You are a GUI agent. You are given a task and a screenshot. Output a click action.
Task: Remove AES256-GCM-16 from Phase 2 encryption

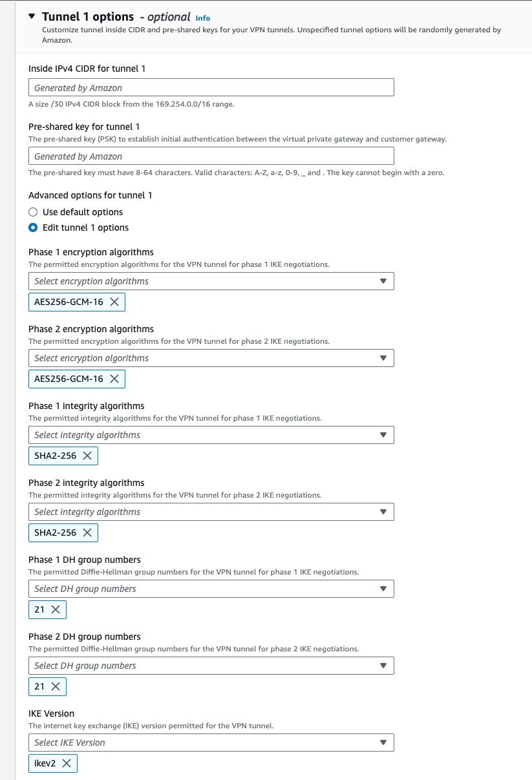114,379
